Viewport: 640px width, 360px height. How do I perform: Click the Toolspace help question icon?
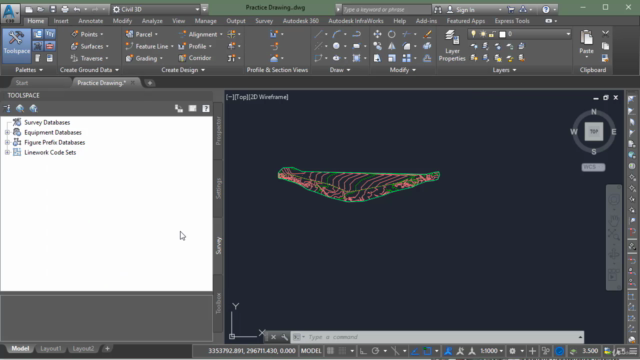click(x=206, y=108)
